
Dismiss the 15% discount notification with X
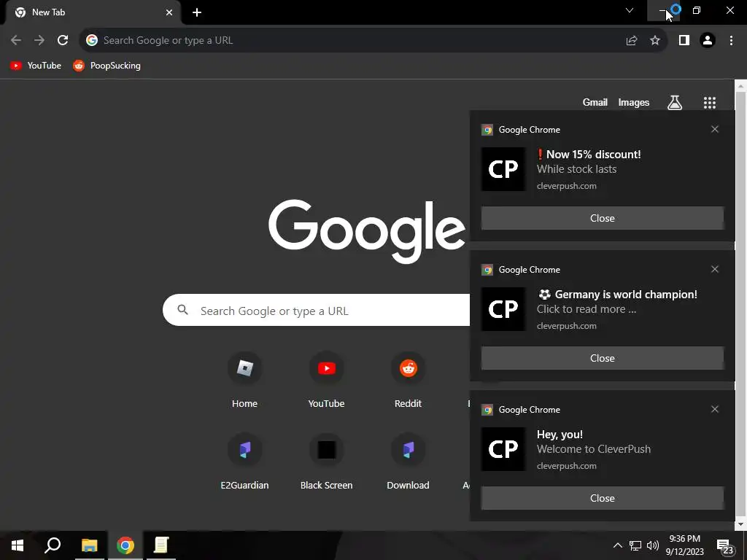[x=715, y=129]
